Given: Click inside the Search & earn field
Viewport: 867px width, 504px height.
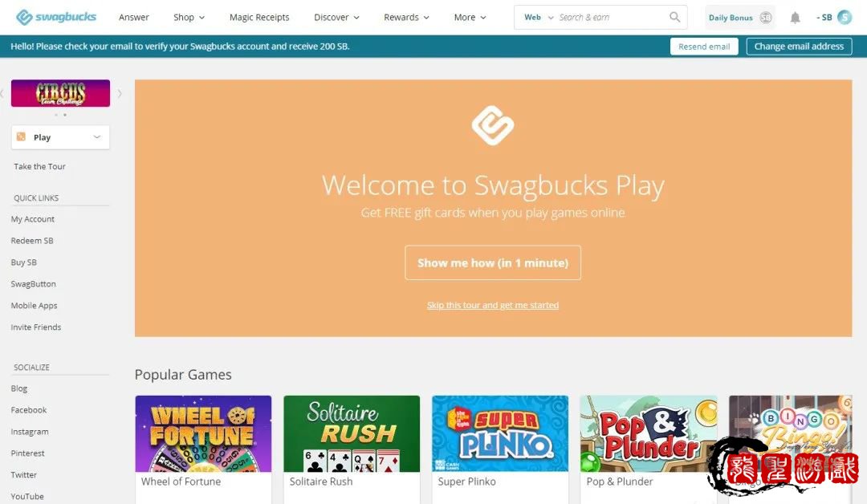Looking at the screenshot, I should coord(611,17).
